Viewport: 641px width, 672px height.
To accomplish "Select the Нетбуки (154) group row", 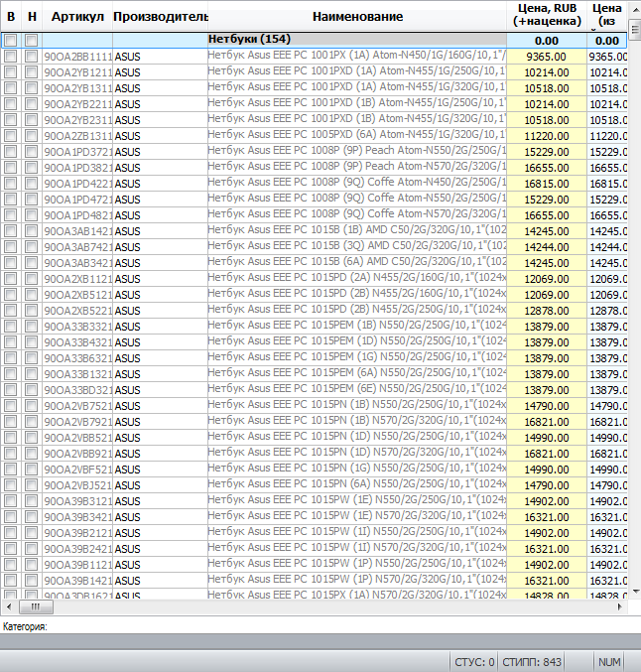I will point(315,41).
